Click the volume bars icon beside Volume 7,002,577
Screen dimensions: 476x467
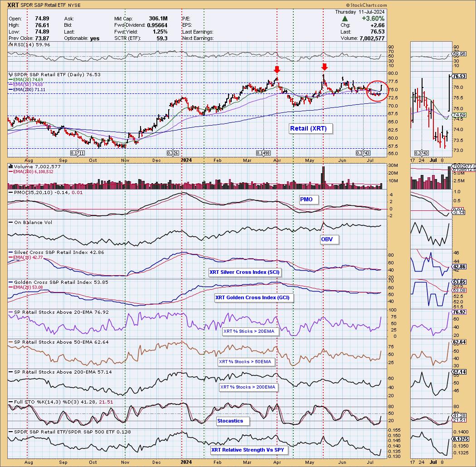coord(11,166)
